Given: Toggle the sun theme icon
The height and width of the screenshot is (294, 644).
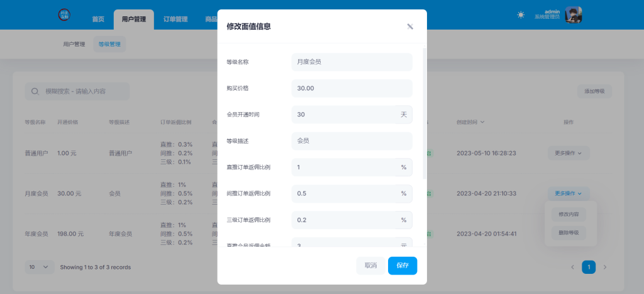Looking at the screenshot, I should click(521, 15).
